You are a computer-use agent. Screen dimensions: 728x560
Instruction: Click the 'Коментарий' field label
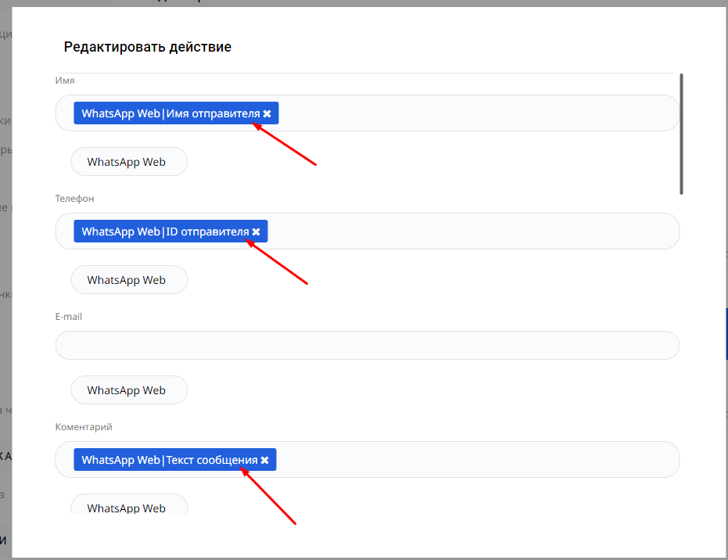click(84, 427)
